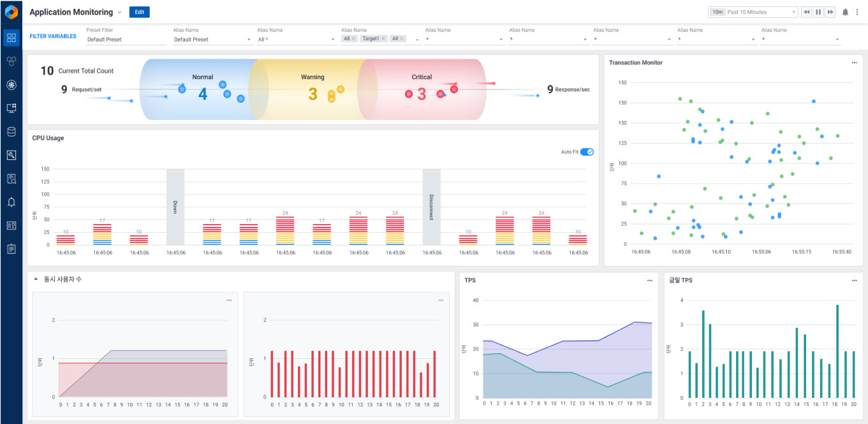868x424 pixels.
Task: Click the sidebar bell alert icon
Action: pyautogui.click(x=11, y=202)
